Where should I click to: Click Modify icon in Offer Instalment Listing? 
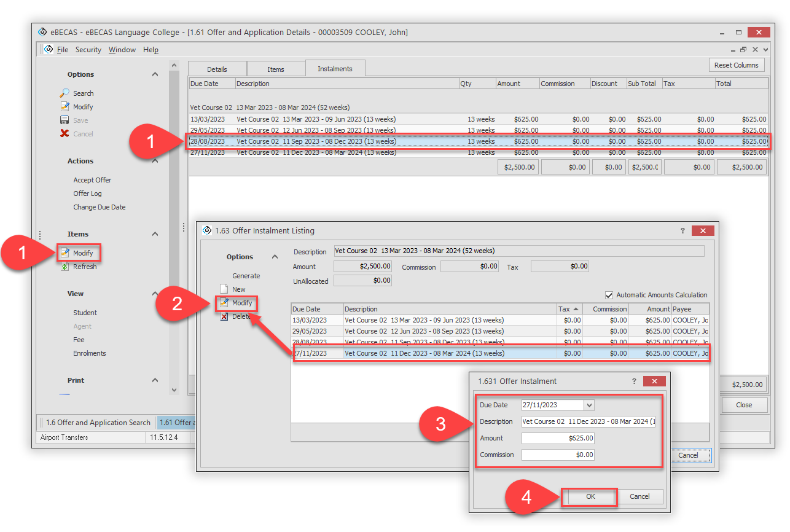[225, 303]
